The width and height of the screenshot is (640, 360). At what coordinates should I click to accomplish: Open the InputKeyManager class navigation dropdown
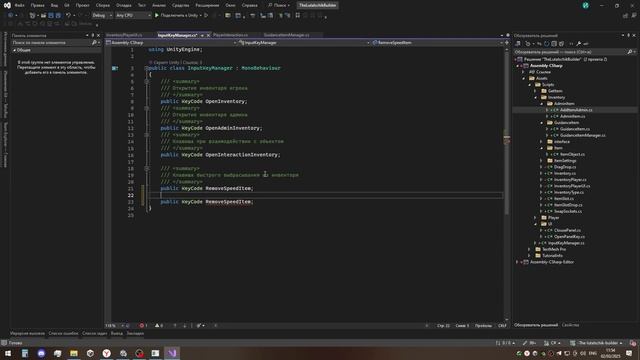coord(304,42)
